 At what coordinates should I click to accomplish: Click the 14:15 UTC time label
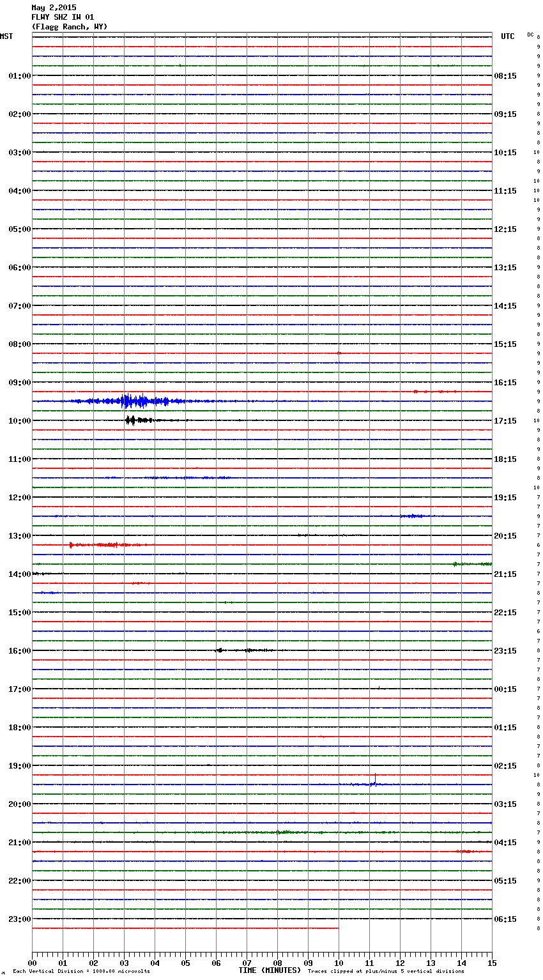click(x=505, y=306)
